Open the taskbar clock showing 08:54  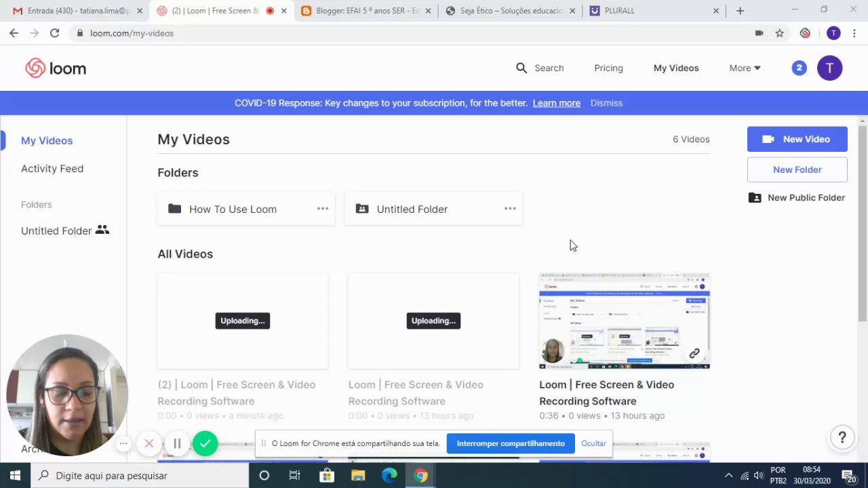click(x=812, y=475)
